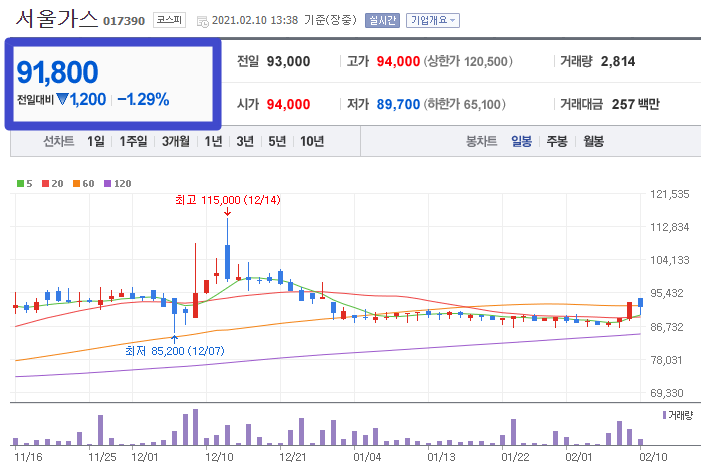Show the 3년 line chart
Viewport: 701px width, 474px height.
pos(245,141)
